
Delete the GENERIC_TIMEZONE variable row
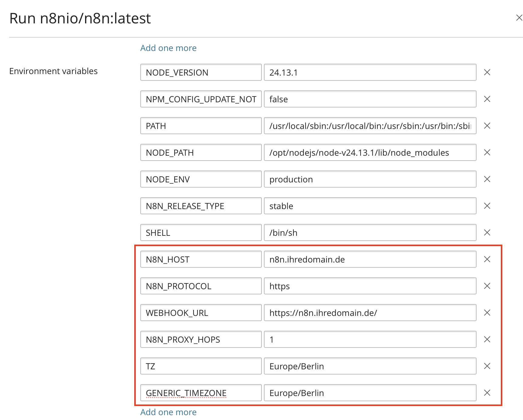(487, 393)
